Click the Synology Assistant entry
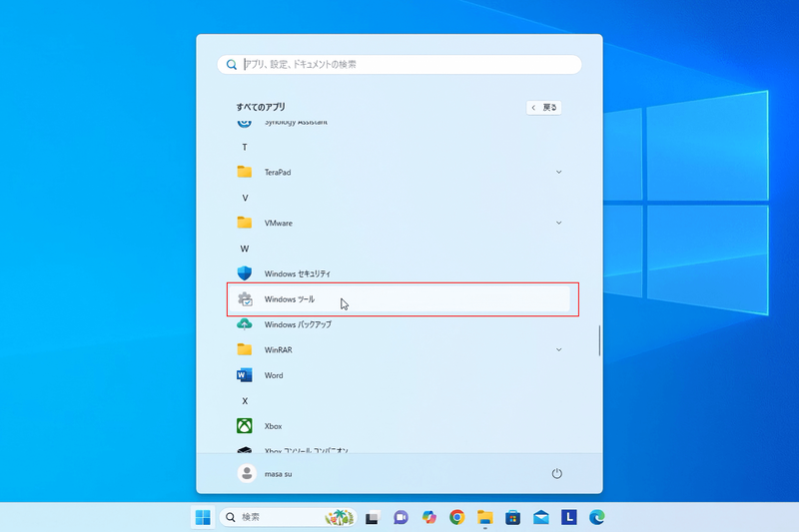This screenshot has height=532, width=799. pos(399,122)
